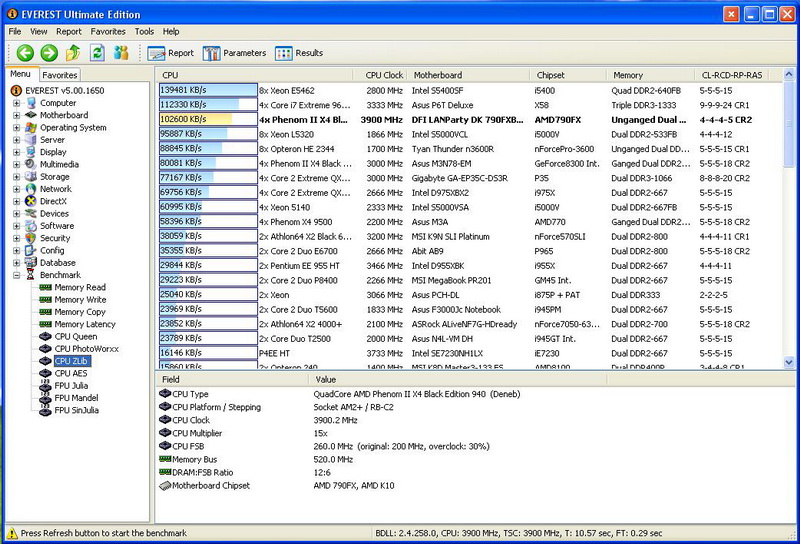This screenshot has width=800, height=544.
Task: Switch to the Menu tab
Action: (x=21, y=74)
